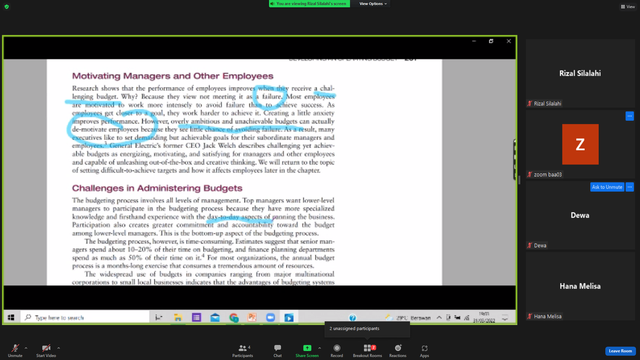Click Ask to Unmute on Dewa's tile
Screen dimensions: 640x360
click(x=607, y=187)
